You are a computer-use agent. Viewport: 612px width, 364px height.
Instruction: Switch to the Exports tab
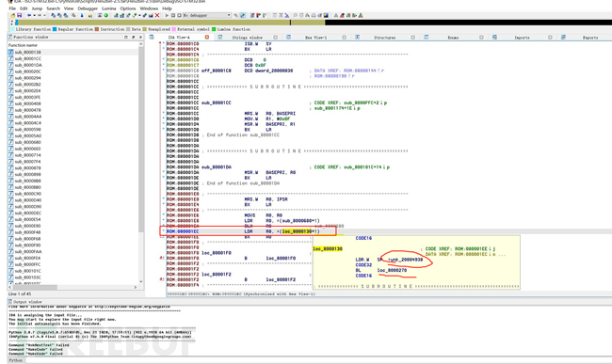tap(590, 38)
